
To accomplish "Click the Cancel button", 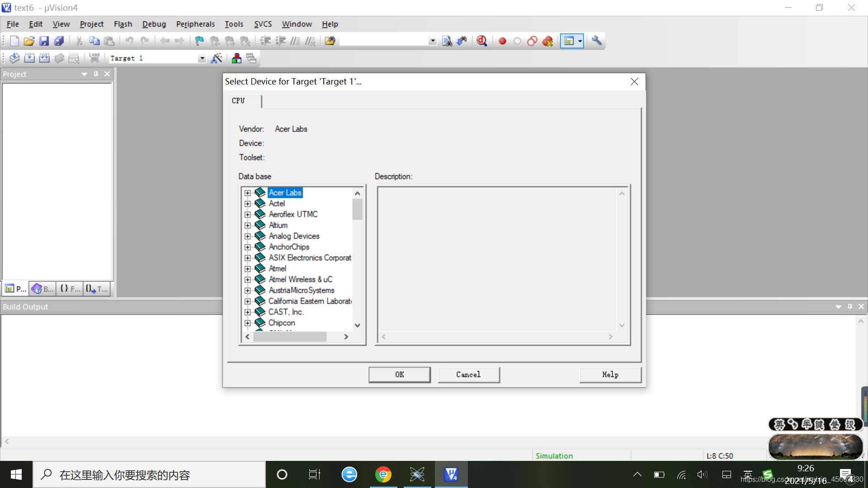I will (468, 375).
